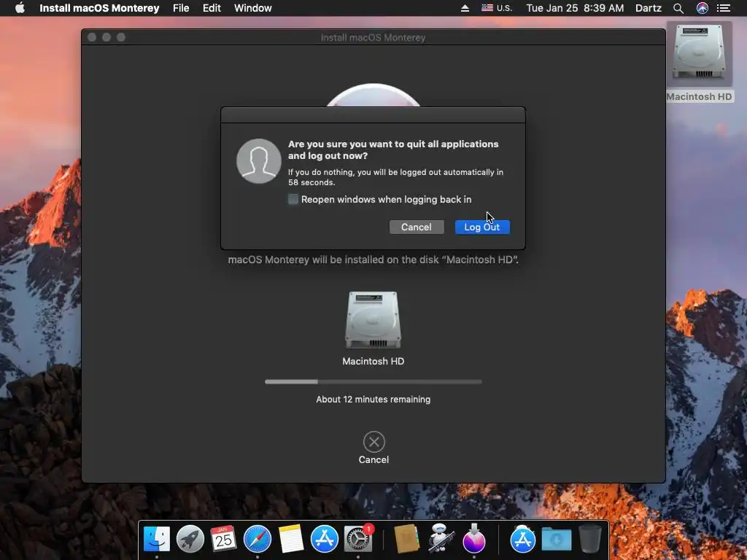
Task: Open System Preferences with badge in Dock
Action: tap(357, 539)
